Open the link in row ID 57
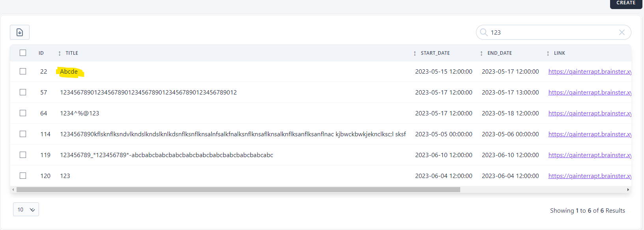This screenshot has width=644, height=230. pyautogui.click(x=590, y=92)
